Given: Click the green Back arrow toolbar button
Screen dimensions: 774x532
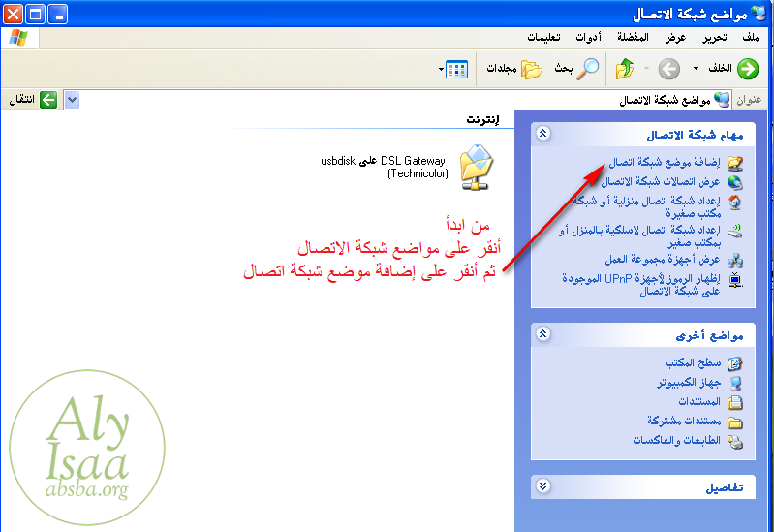Looking at the screenshot, I should pyautogui.click(x=747, y=69).
